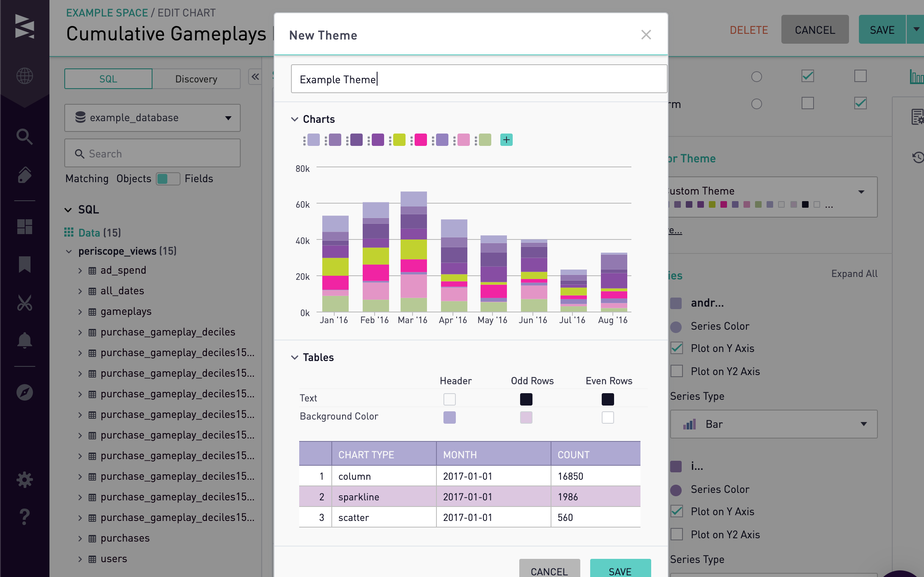Select the hot pink chart color swatch
Viewport: 924px width, 577px height.
[421, 140]
